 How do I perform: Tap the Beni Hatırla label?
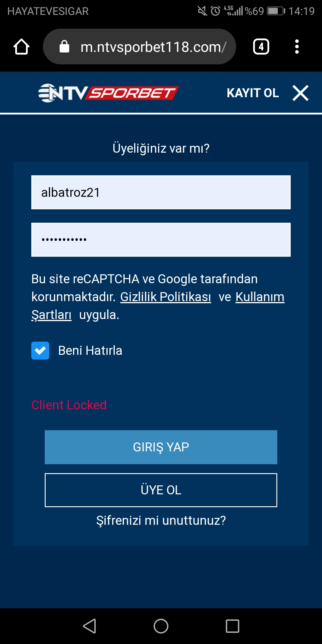[90, 351]
